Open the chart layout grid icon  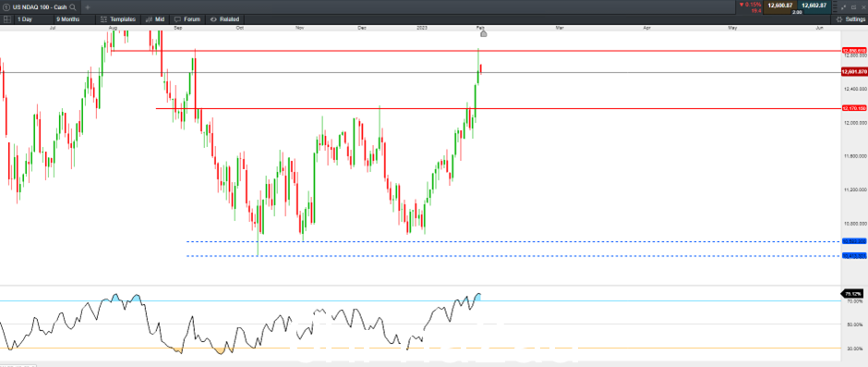tap(6, 18)
